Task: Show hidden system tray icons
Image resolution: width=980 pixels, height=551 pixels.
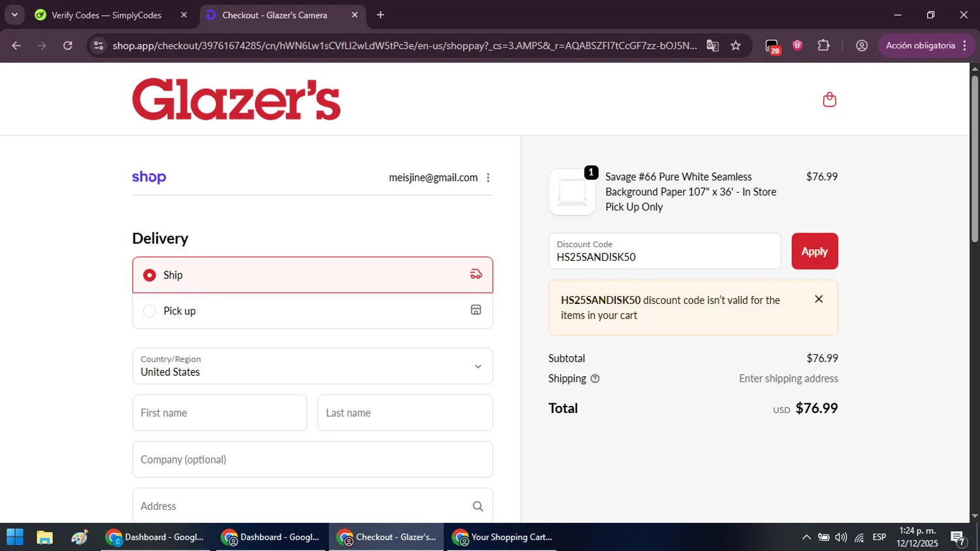Action: (806, 537)
